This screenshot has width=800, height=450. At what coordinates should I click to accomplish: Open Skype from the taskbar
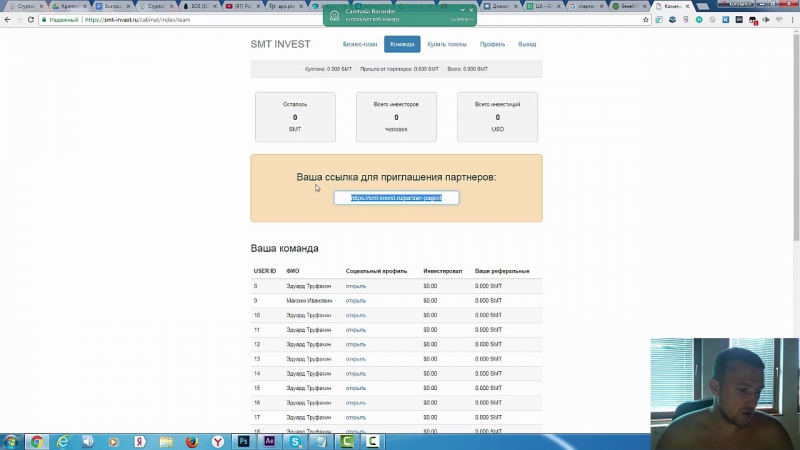295,441
